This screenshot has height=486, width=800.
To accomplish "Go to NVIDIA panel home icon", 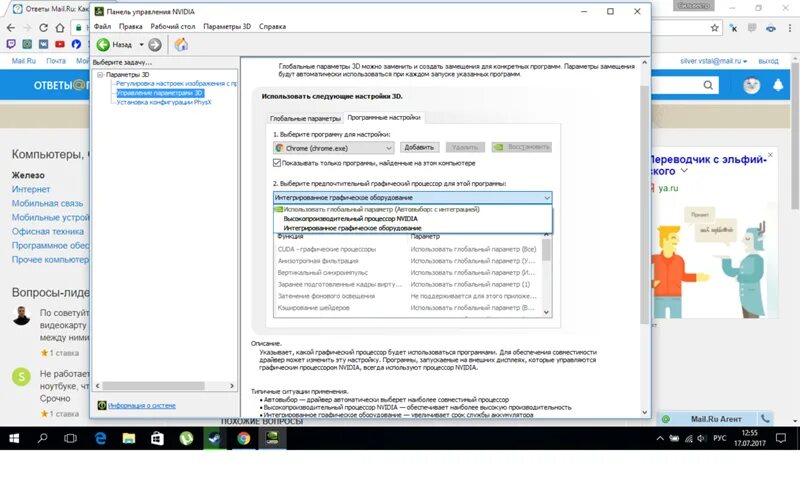I will (181, 44).
